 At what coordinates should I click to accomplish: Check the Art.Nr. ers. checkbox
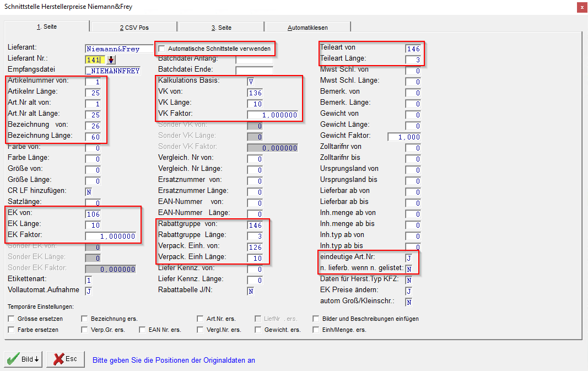point(200,319)
